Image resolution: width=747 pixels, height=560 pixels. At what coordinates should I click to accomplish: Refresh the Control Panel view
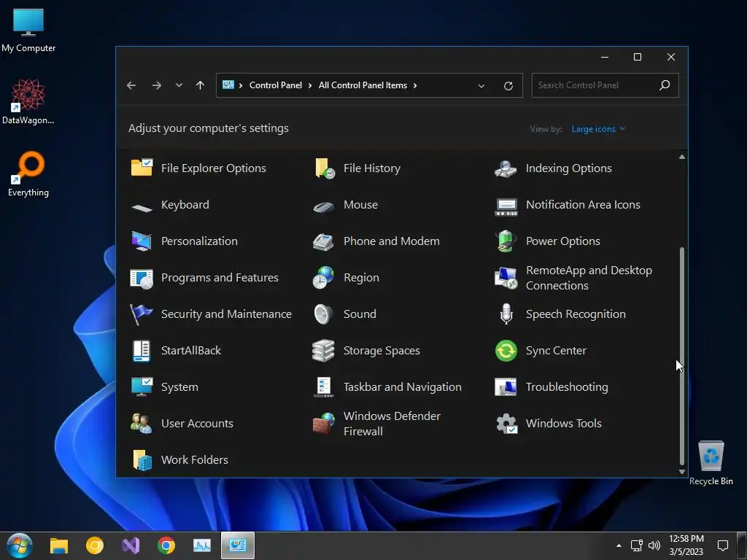508,86
